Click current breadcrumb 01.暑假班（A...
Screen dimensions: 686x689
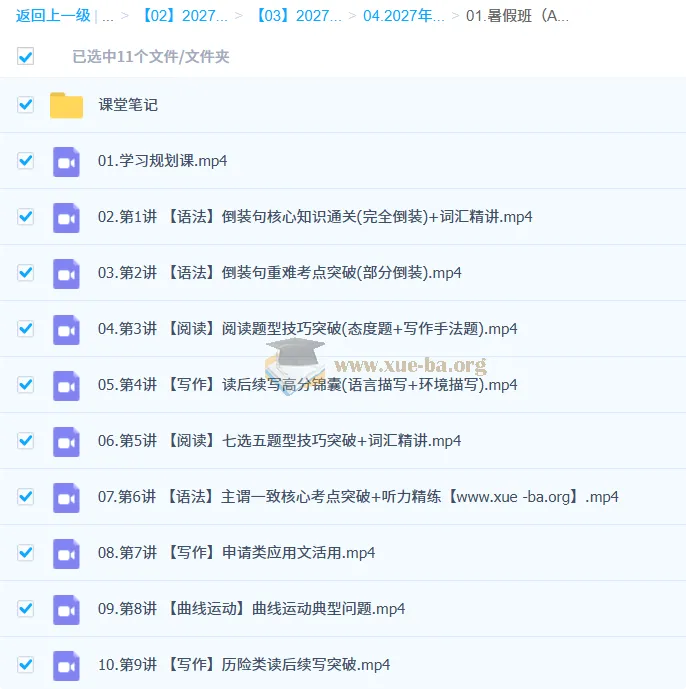tap(517, 16)
